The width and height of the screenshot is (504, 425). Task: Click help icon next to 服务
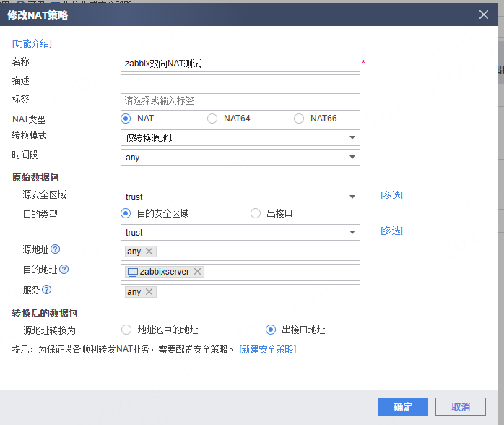47,290
